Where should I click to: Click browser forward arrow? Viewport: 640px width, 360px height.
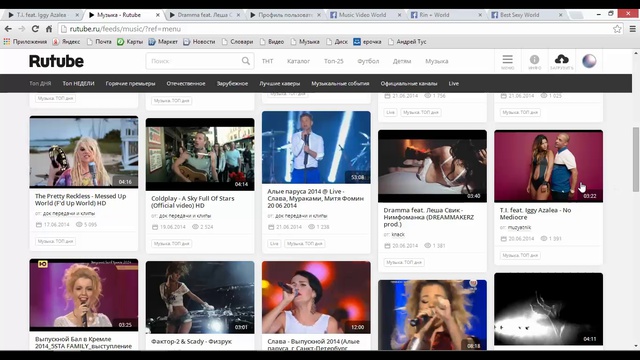pos(22,29)
